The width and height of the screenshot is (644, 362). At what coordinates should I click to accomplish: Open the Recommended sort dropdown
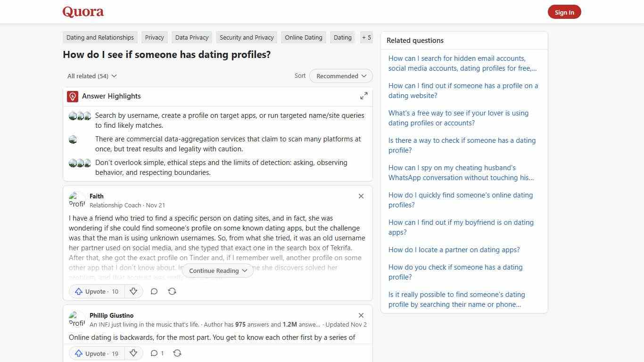(340, 76)
